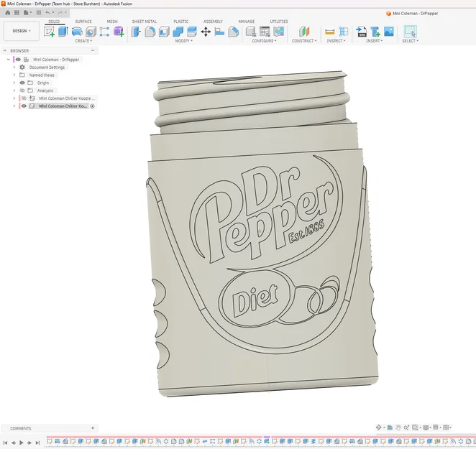Switch to the SURFACE tab
The width and height of the screenshot is (476, 449).
point(83,22)
